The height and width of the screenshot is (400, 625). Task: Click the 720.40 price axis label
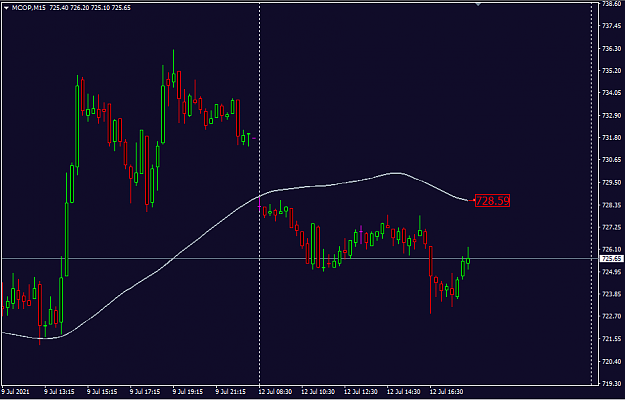coord(612,361)
